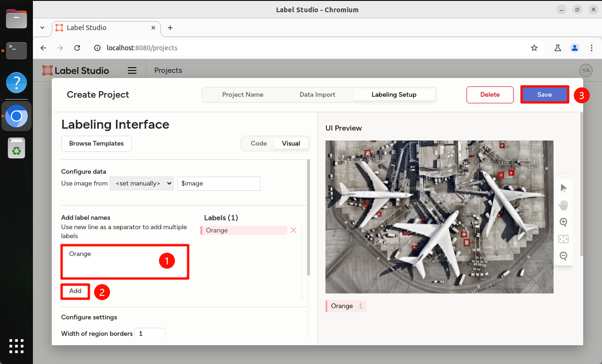
Task: Select the Orange label in Labels list
Action: (x=244, y=230)
